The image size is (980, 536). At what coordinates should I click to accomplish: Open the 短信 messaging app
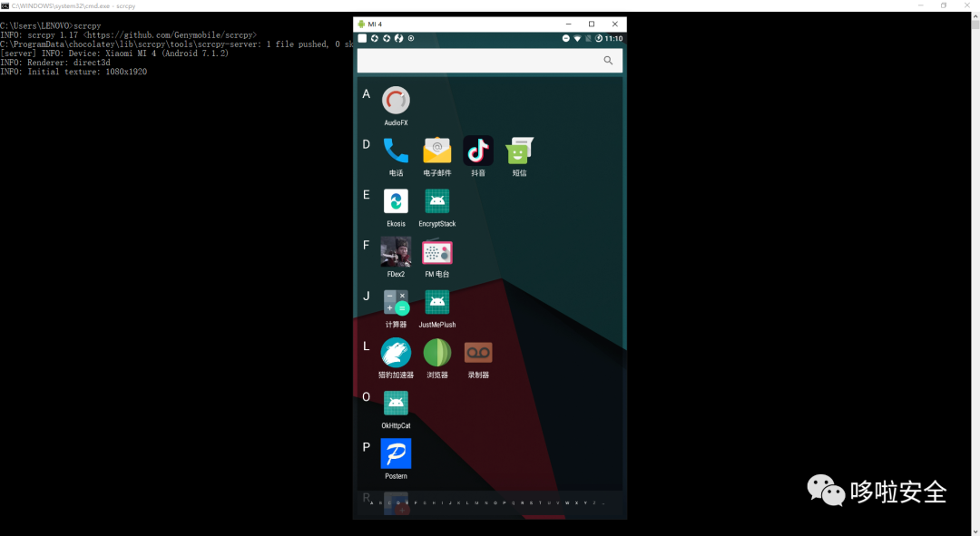[519, 156]
